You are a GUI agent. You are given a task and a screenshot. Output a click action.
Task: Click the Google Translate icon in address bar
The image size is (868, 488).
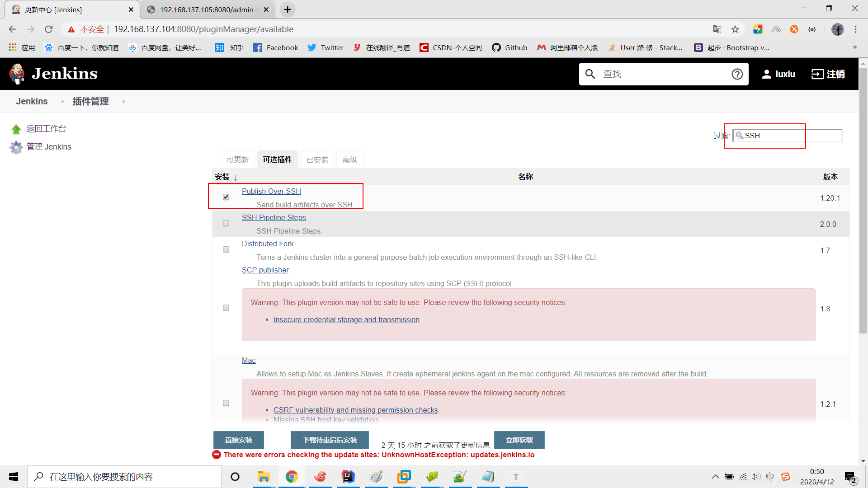click(x=717, y=29)
